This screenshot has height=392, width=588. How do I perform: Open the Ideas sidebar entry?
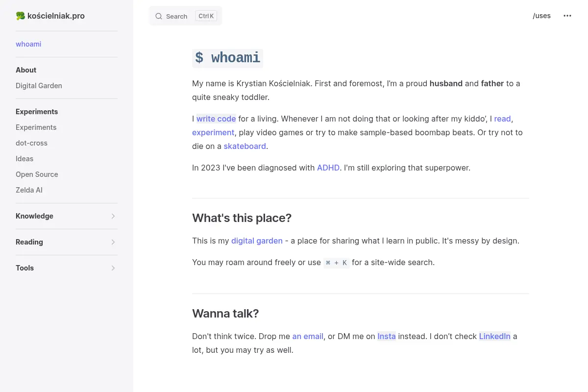(24, 159)
